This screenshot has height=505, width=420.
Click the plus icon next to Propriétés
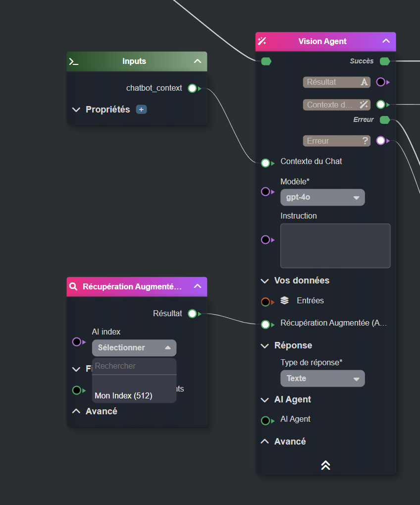(141, 110)
